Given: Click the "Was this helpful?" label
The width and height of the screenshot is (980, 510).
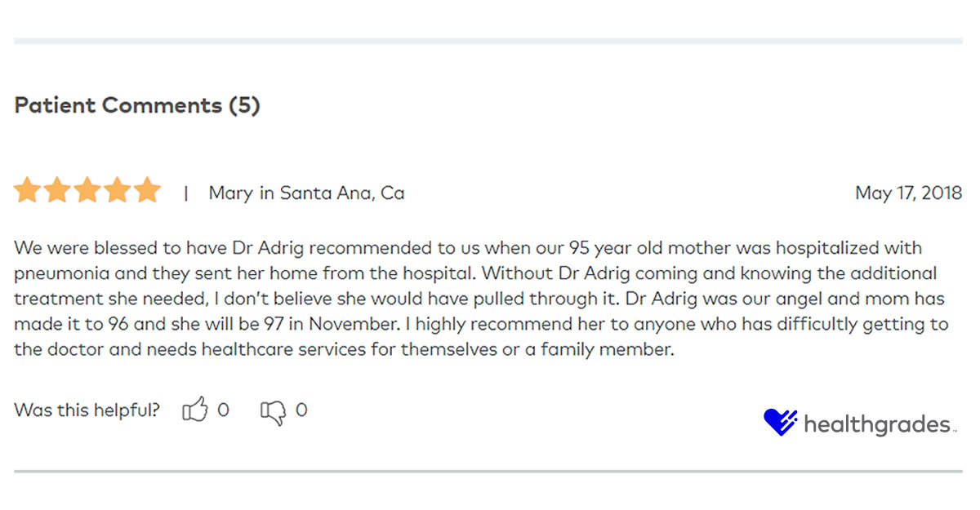Looking at the screenshot, I should coord(87,410).
